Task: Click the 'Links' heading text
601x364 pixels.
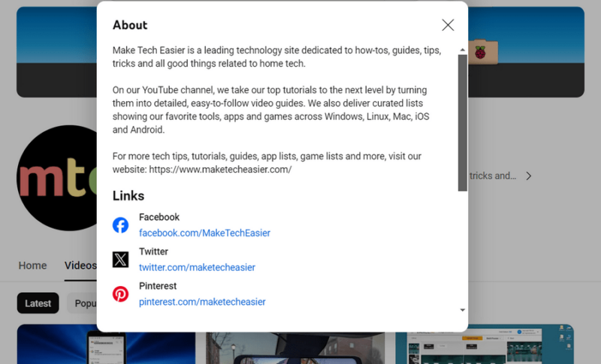Action: (128, 196)
